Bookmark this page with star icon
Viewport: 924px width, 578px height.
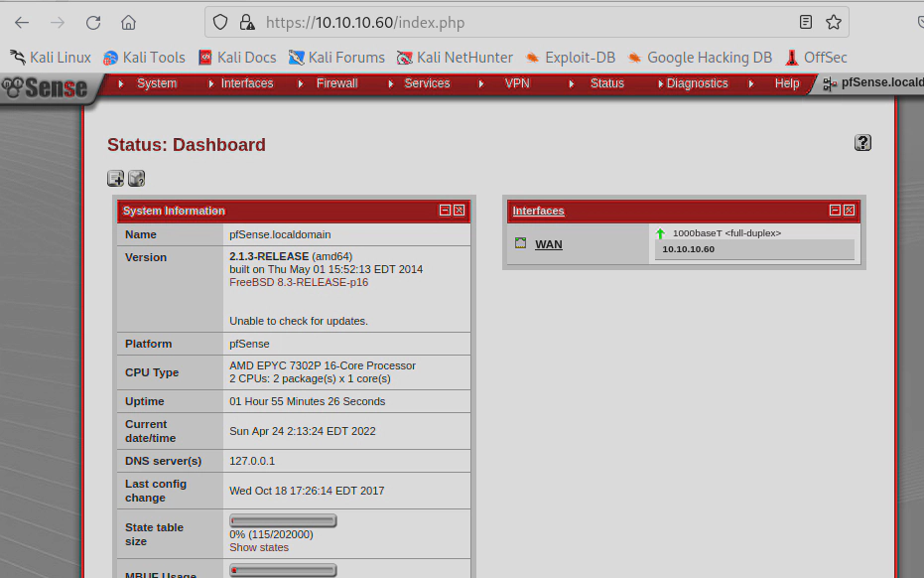(834, 22)
